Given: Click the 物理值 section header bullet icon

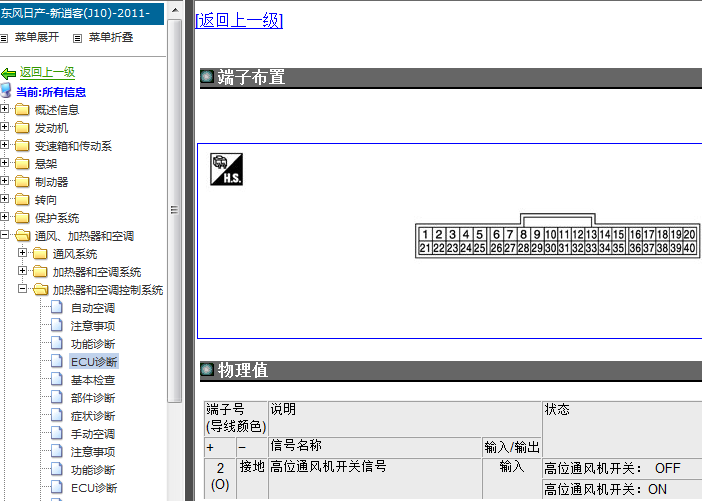Looking at the screenshot, I should [207, 369].
